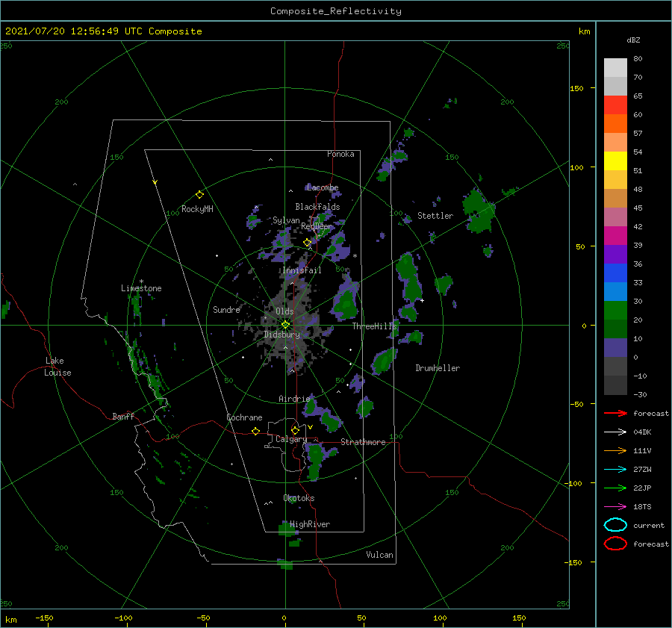Click the RockyMH label on map
672x628 pixels.
click(x=197, y=209)
